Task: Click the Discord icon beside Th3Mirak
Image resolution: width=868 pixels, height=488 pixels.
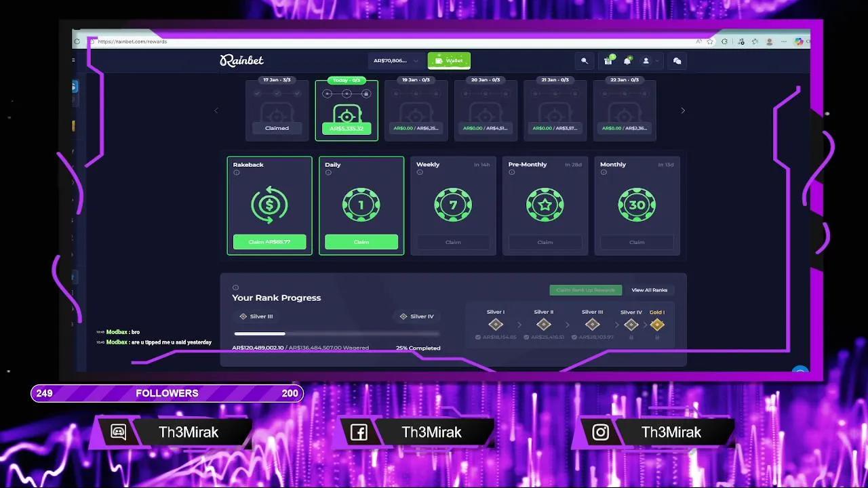Action: pyautogui.click(x=119, y=432)
